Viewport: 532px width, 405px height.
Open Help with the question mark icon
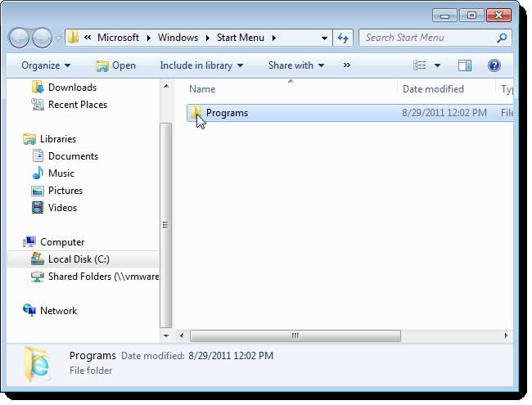494,65
